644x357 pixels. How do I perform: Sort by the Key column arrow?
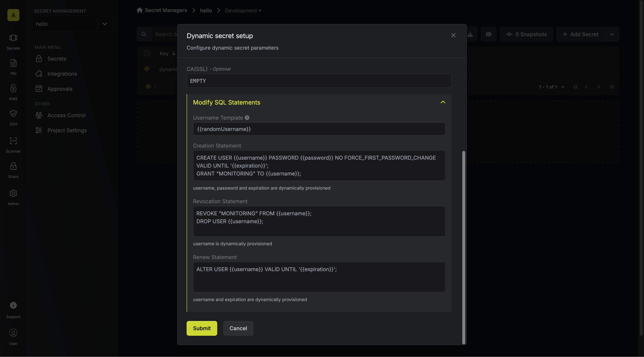coord(173,53)
